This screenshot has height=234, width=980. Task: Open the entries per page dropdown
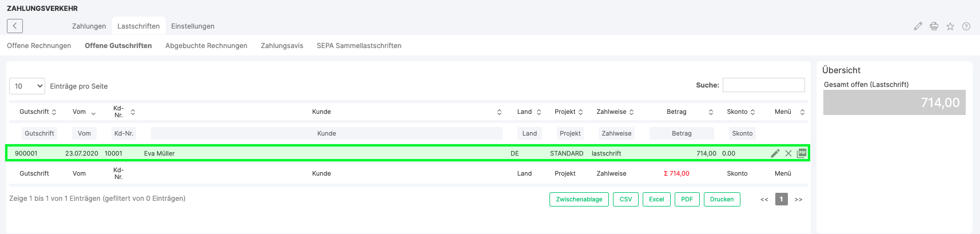pos(27,86)
